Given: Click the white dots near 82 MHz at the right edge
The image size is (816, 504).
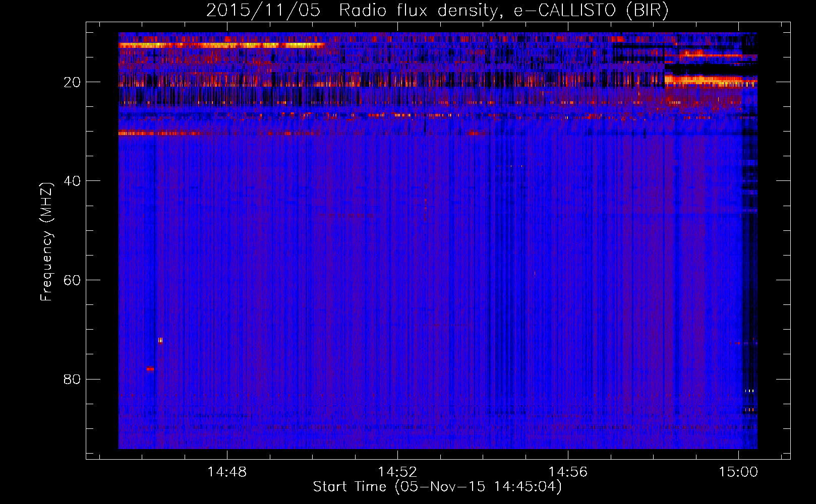Looking at the screenshot, I should click(x=749, y=391).
